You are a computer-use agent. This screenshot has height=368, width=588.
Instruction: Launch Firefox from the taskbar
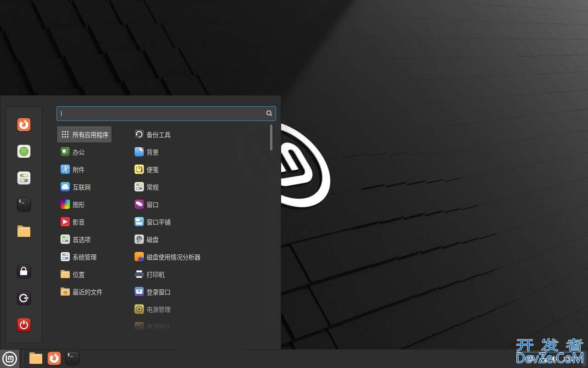point(54,358)
